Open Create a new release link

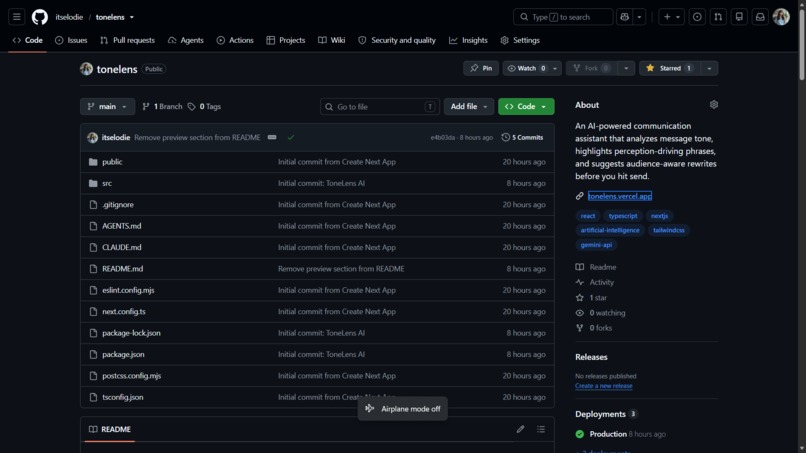603,386
